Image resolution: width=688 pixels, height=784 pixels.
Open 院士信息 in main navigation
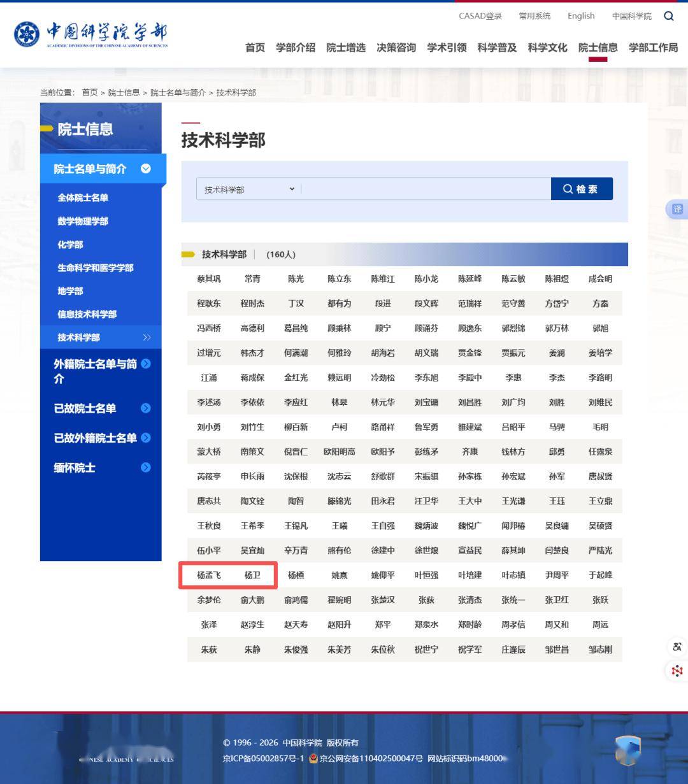pyautogui.click(x=598, y=48)
